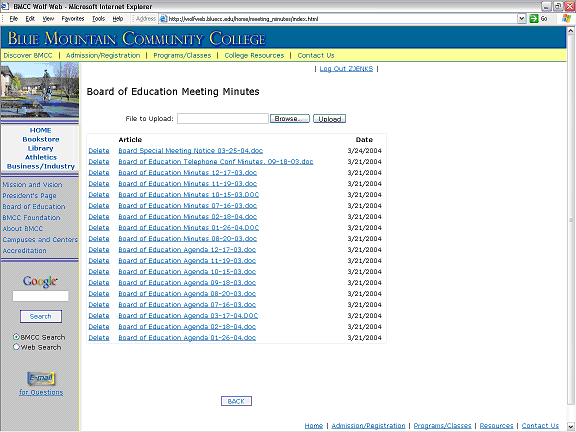
Task: Open Board of Education Minutes 01-26-04.DOC
Action: click(x=188, y=228)
